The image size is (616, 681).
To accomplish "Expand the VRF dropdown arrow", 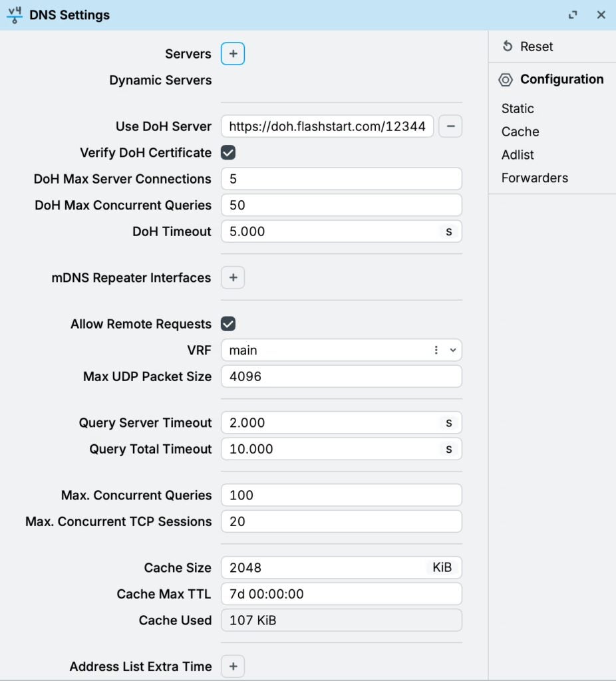I will 452,350.
